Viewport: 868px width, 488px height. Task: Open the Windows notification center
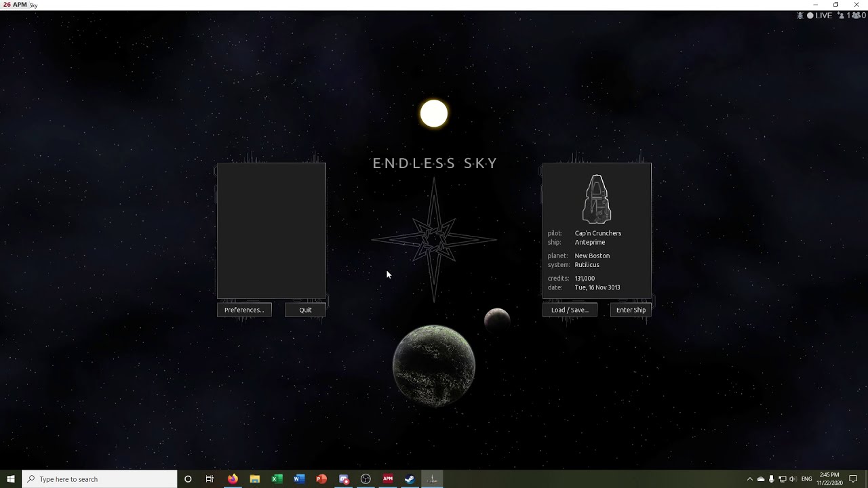coord(853,479)
